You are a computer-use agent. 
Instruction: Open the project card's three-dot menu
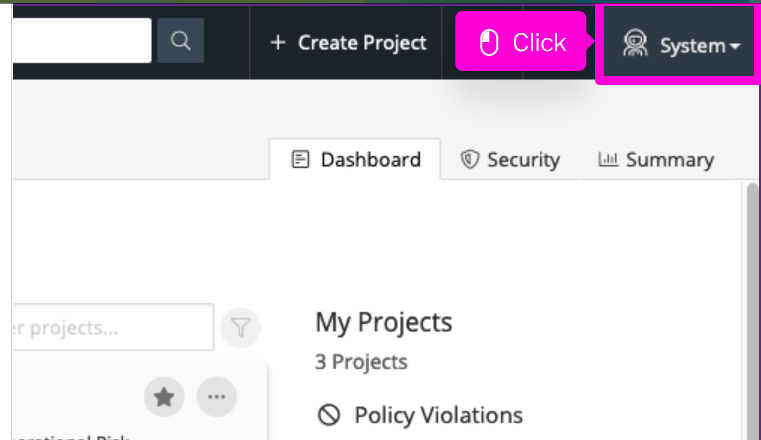(x=216, y=398)
